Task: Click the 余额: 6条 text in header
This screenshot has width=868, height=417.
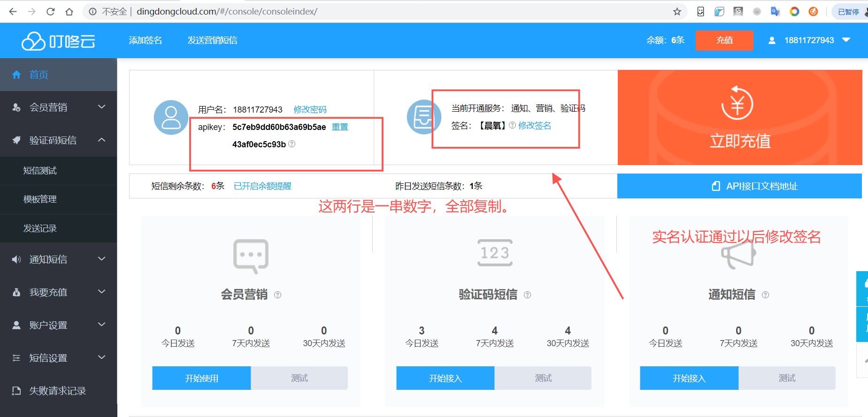Action: (665, 40)
